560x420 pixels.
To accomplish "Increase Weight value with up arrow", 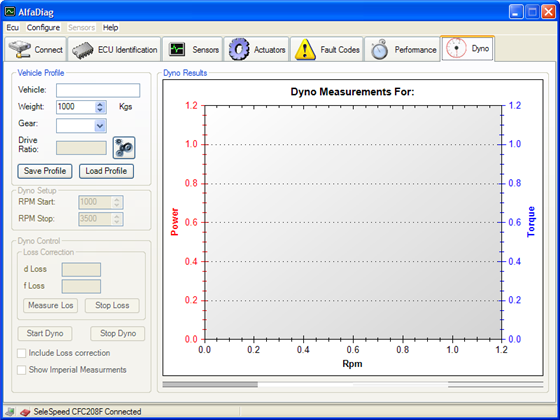I will pyautogui.click(x=100, y=104).
